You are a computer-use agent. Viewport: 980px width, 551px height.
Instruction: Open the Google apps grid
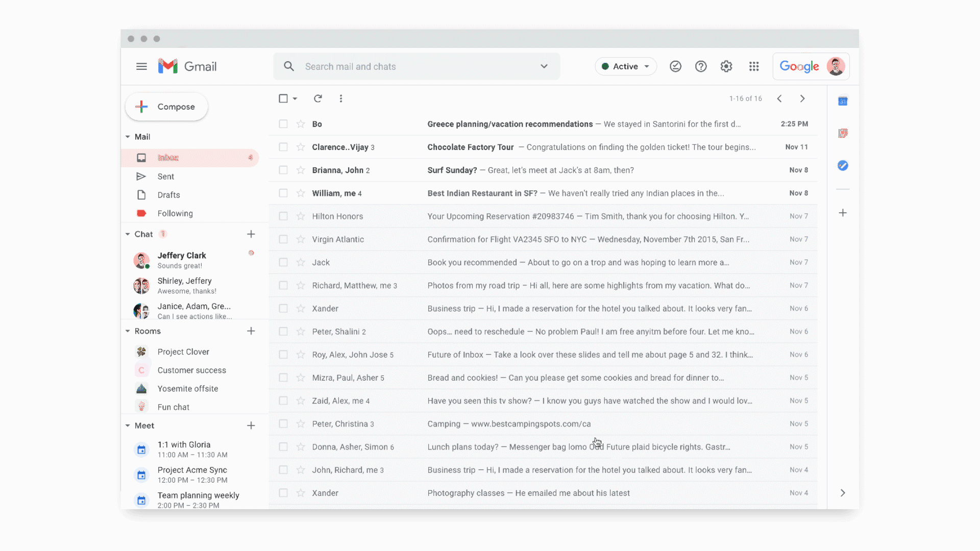click(754, 66)
